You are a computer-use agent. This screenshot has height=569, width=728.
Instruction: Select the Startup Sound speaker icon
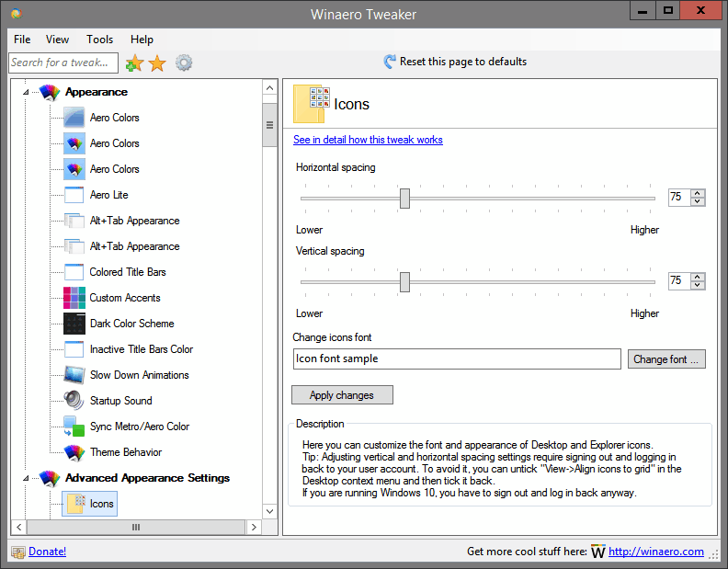[74, 401]
